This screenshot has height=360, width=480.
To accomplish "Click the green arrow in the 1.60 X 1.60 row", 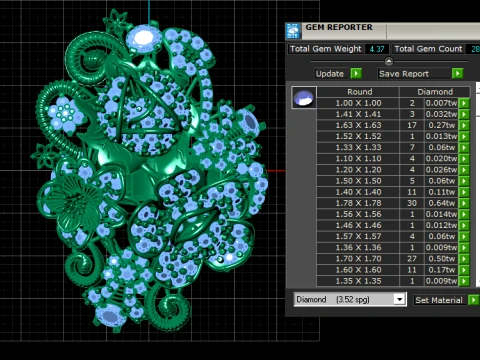I will 464,270.
